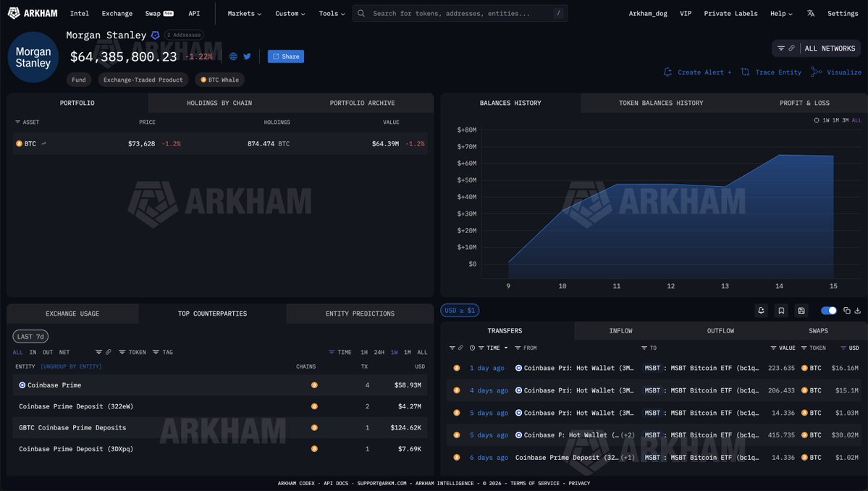This screenshot has height=491, width=868.
Task: Click the alert bell icon above transfers
Action: pos(761,311)
